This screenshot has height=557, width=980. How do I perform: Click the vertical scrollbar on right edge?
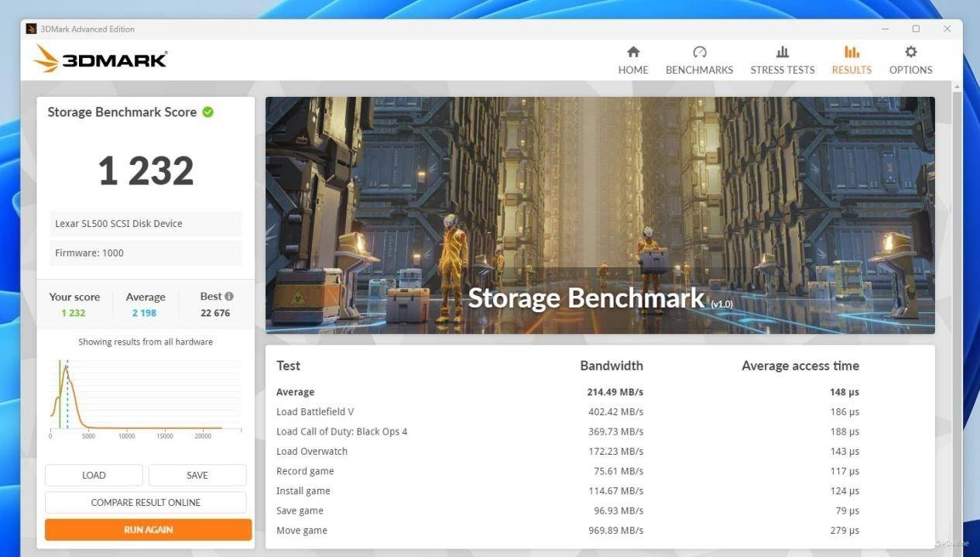point(958,310)
